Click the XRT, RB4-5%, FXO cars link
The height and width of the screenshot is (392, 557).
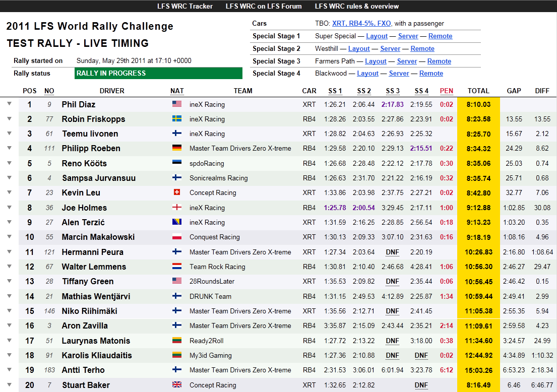[361, 24]
